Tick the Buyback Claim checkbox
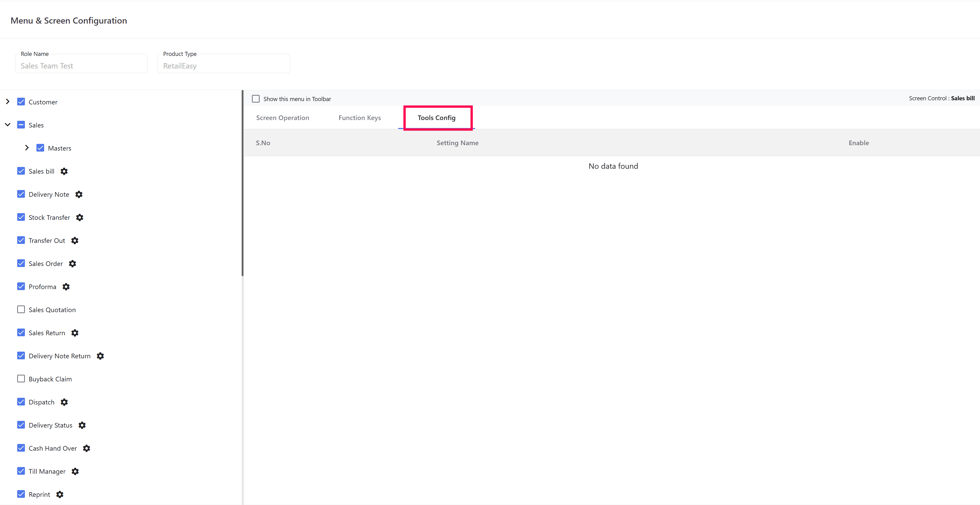The image size is (980, 505). click(21, 379)
